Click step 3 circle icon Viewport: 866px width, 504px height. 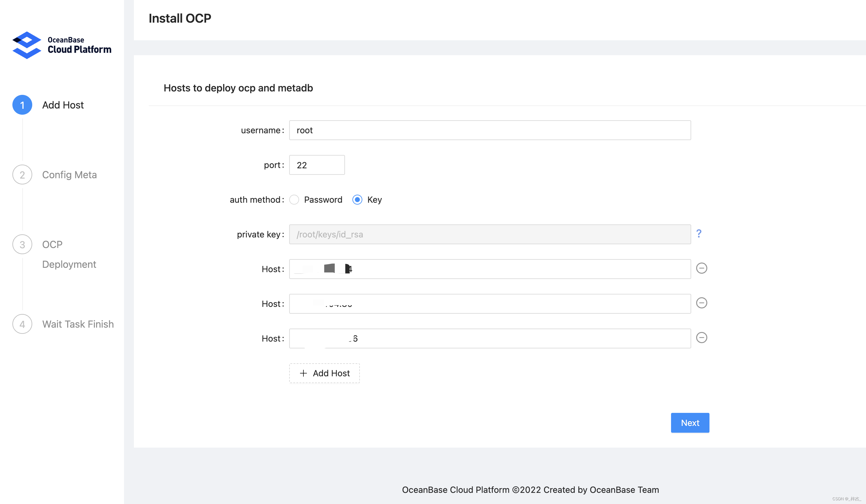(x=22, y=244)
